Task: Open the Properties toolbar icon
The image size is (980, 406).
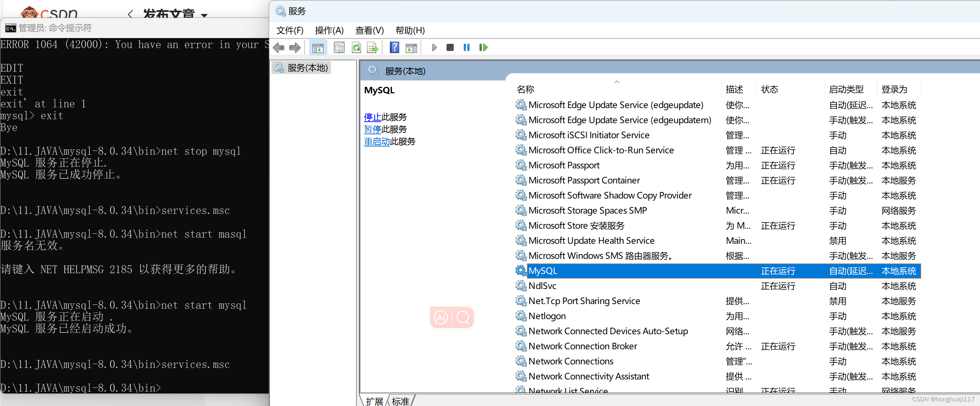Action: [x=339, y=47]
